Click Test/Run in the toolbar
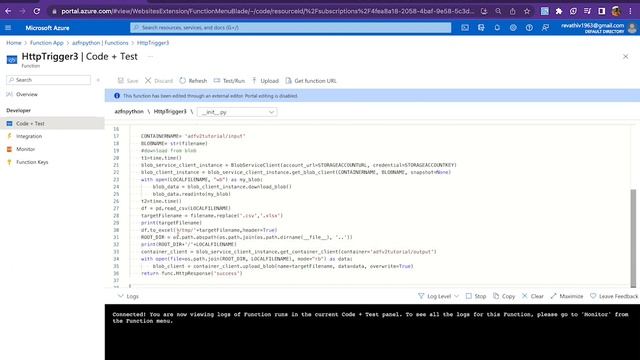 tap(229, 81)
